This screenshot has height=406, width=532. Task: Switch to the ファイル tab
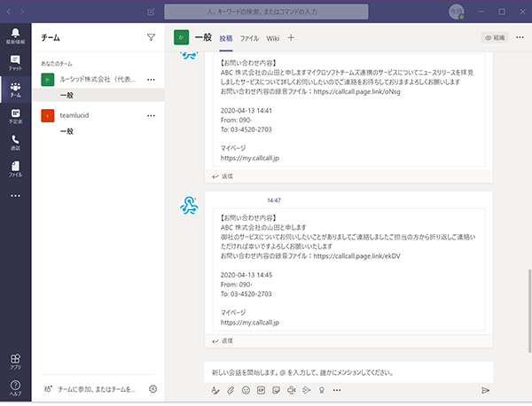249,38
